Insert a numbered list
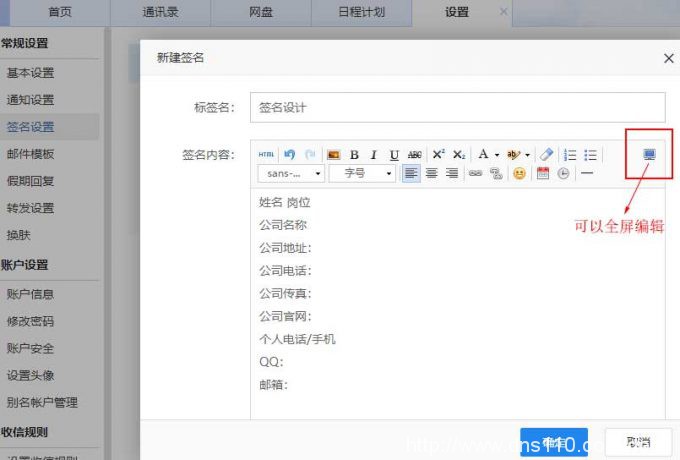This screenshot has width=680, height=460. (571, 155)
